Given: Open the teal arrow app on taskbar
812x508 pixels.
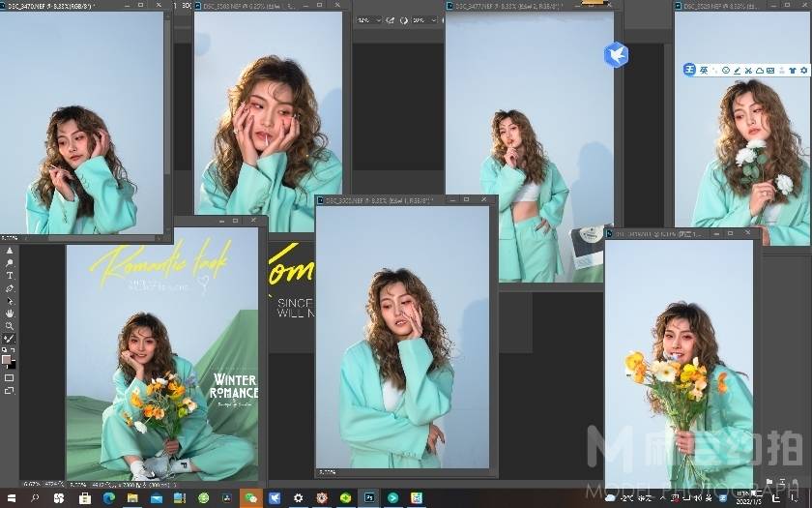Looking at the screenshot, I should click(x=393, y=498).
